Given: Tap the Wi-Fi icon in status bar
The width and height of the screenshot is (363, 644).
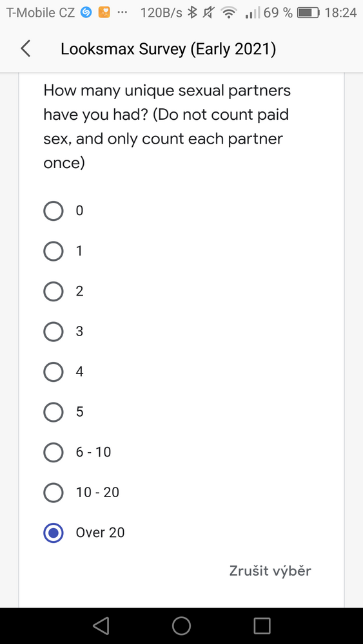Looking at the screenshot, I should [x=229, y=13].
